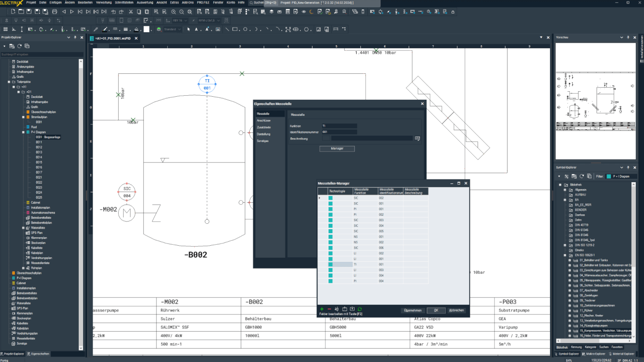Select the pointer selection tool

188,30
